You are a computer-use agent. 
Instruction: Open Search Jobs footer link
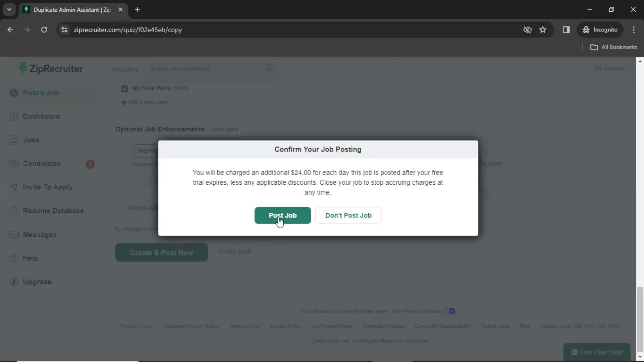(495, 326)
